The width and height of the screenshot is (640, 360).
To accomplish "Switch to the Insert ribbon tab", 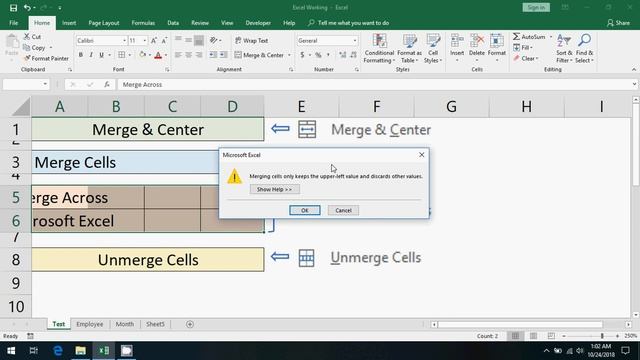I will pyautogui.click(x=69, y=23).
